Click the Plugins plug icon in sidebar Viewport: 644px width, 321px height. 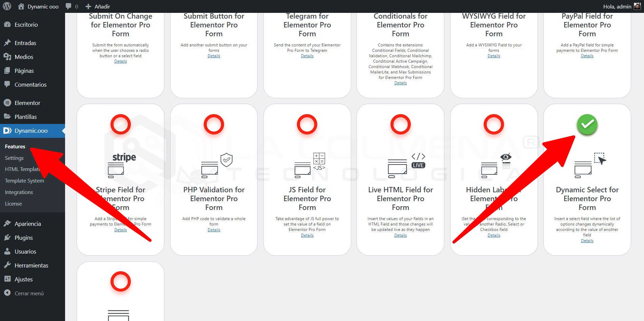point(7,238)
